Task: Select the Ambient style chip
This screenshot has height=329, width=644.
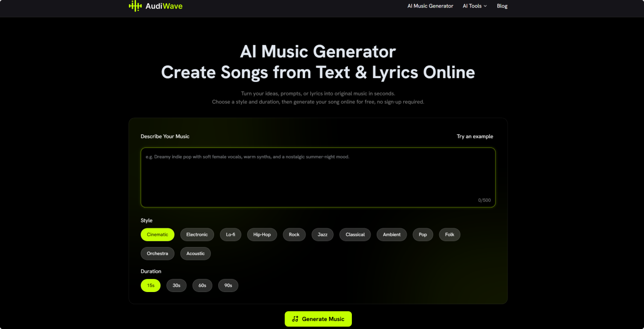Action: [x=392, y=234]
